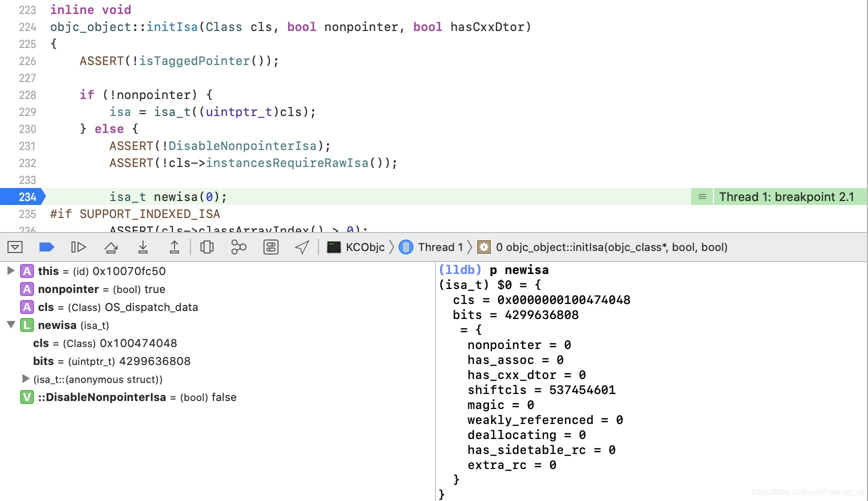Collapse the newisa variable disclosure triangle
868x501 pixels.
point(10,324)
